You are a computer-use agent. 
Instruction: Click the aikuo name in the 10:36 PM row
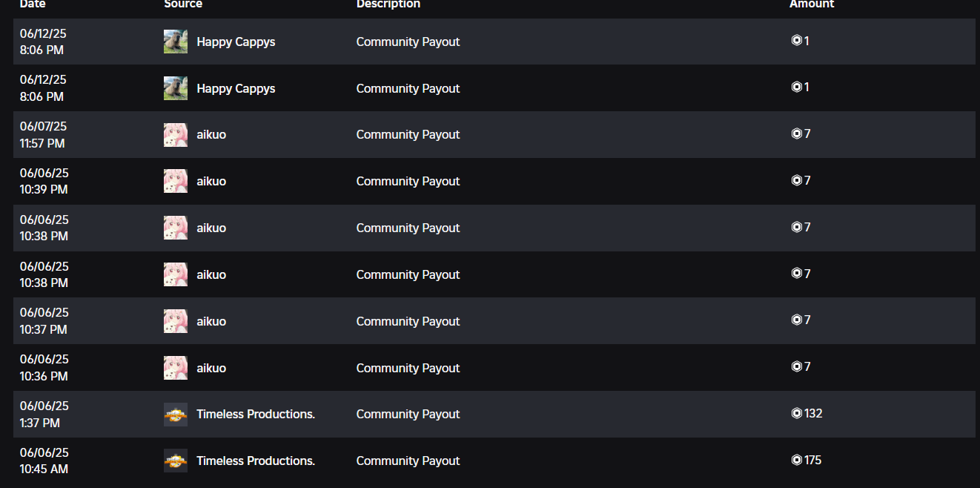pos(211,368)
